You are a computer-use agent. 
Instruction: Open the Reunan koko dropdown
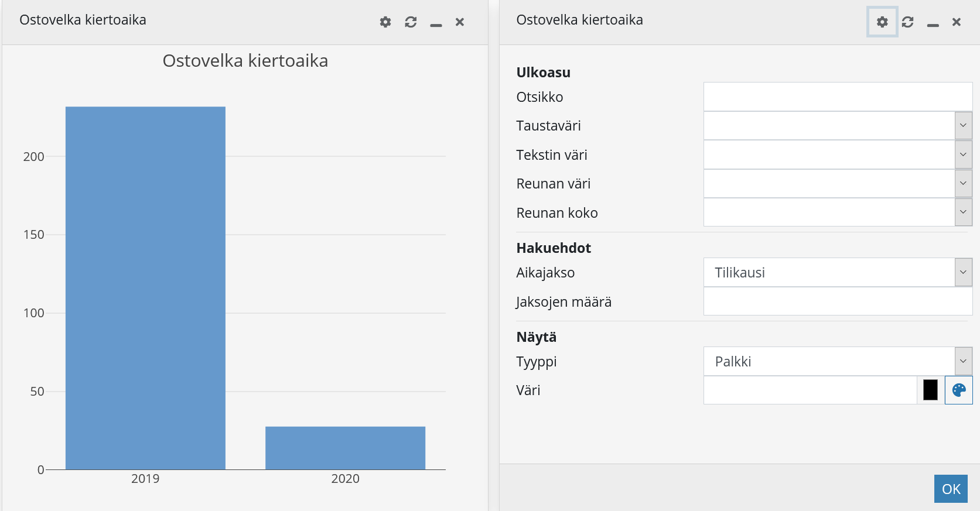963,212
